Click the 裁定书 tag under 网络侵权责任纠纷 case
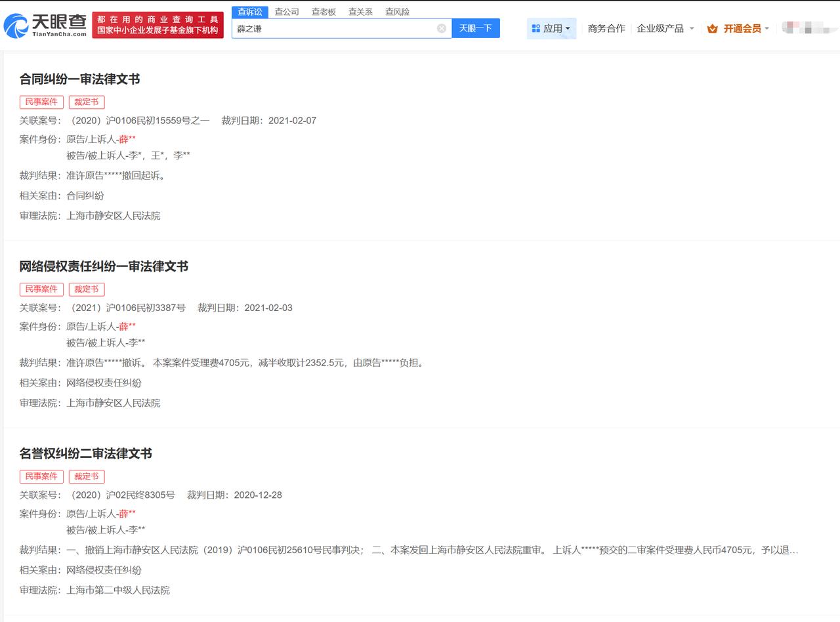This screenshot has width=840, height=622. point(87,289)
